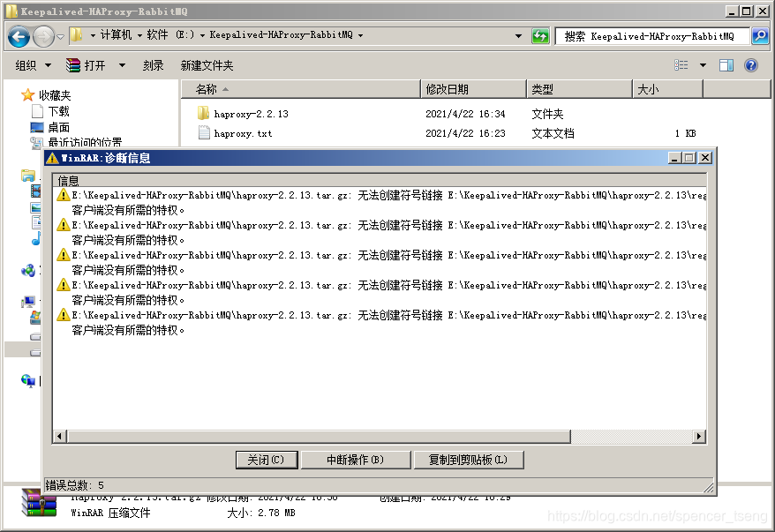775x532 pixels.
Task: Select the first warning message row
Action: [x=380, y=203]
